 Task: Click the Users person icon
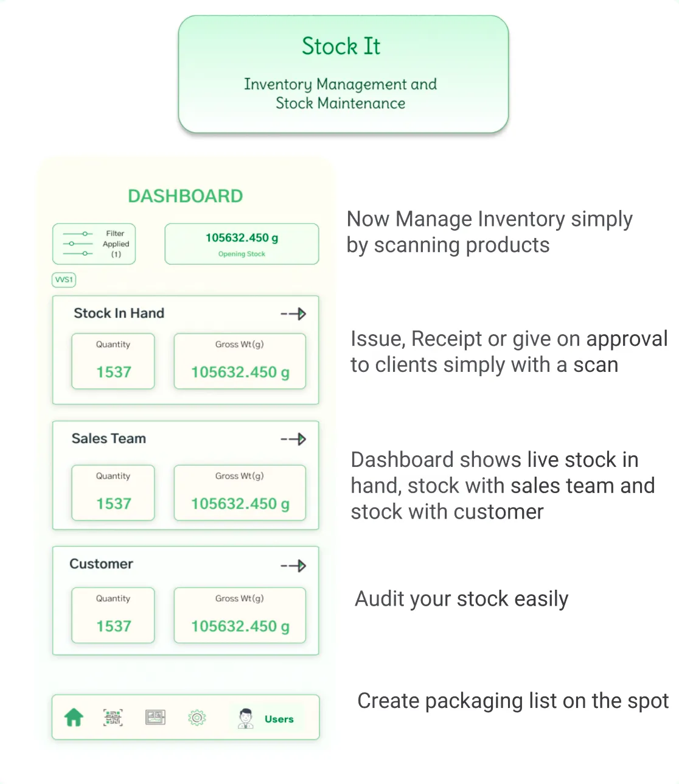[245, 717]
